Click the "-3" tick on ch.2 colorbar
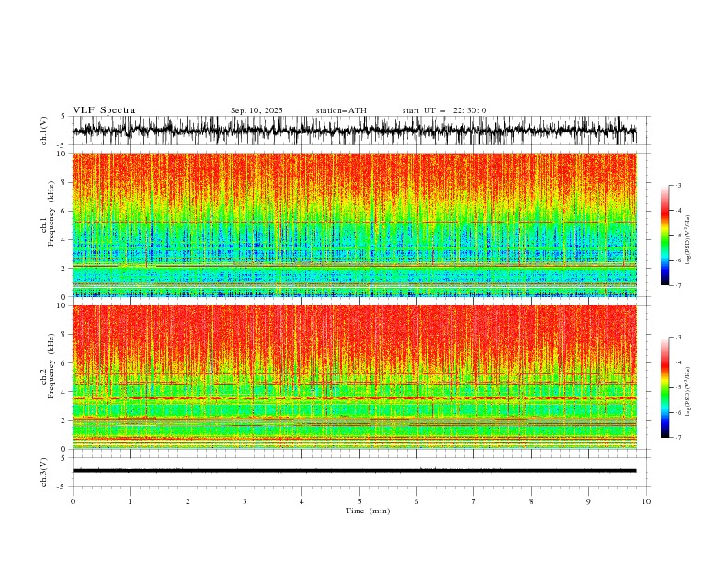 click(678, 338)
